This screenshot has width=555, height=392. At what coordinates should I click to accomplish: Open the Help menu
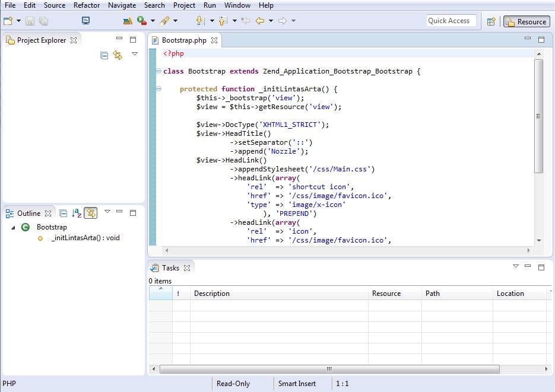(x=266, y=5)
